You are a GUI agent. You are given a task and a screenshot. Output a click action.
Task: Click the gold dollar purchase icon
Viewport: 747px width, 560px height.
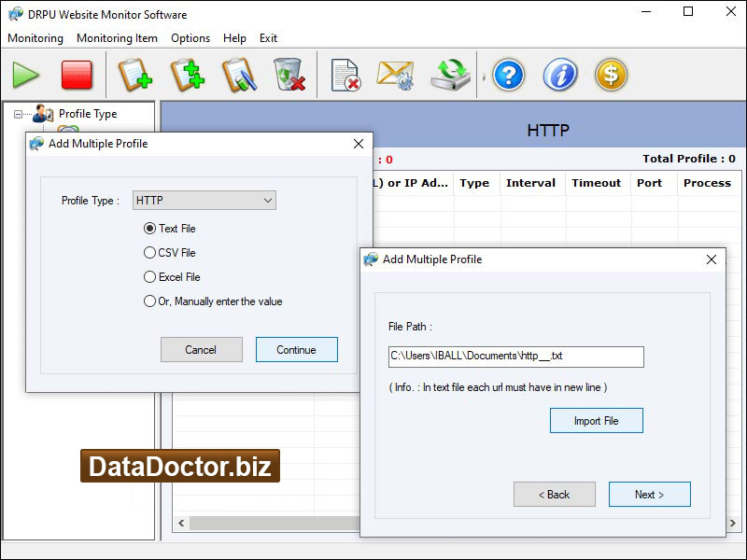pos(612,75)
